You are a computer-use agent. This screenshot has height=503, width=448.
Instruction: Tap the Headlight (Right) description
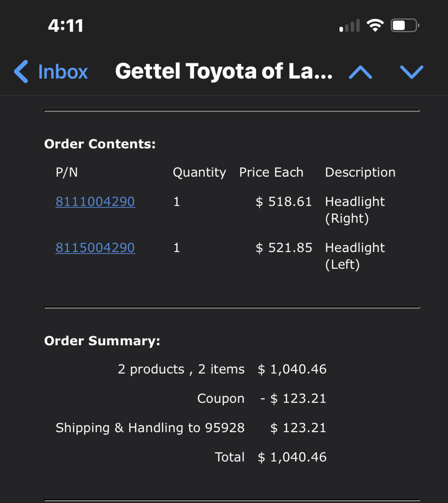(355, 210)
